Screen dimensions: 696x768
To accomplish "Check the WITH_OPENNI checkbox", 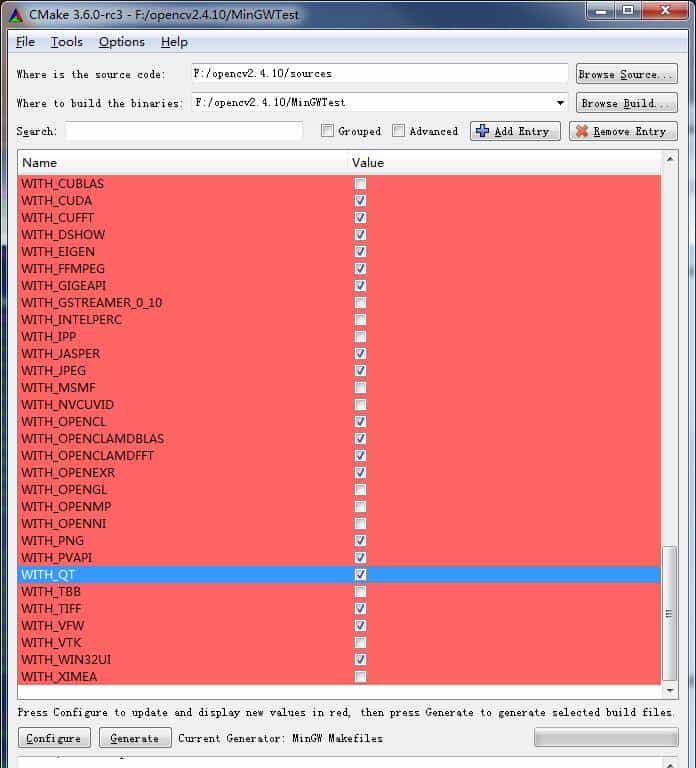I will click(x=360, y=524).
